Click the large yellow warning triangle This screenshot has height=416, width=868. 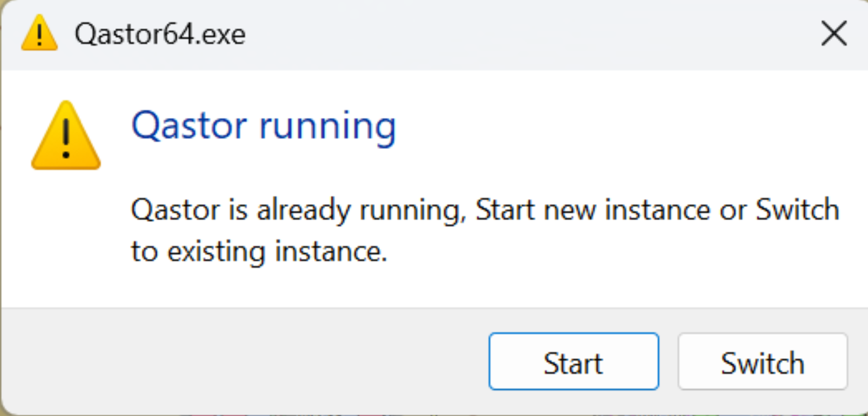click(66, 136)
